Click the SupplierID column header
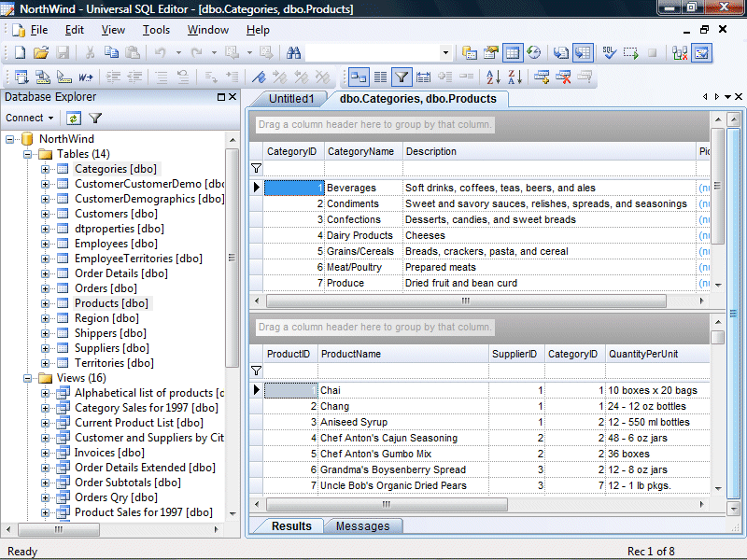This screenshot has width=747, height=560. pos(517,354)
